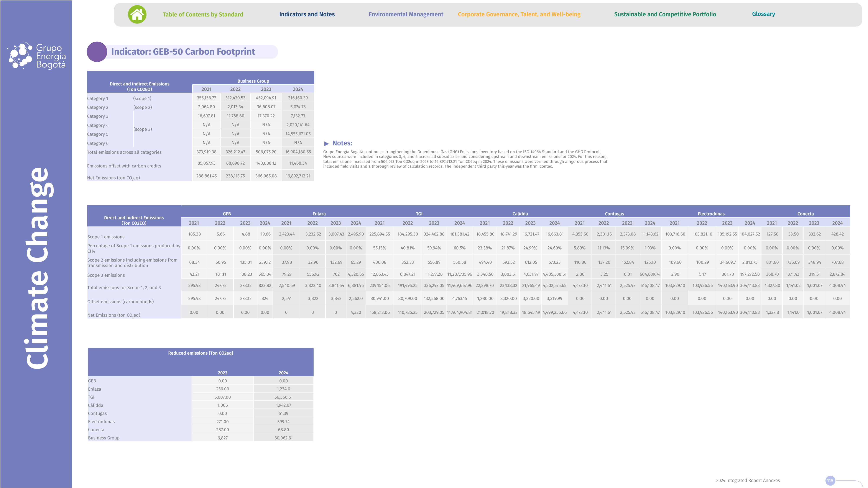Click the TGI column group header
Viewport: 868px width, 488px height.
click(419, 213)
